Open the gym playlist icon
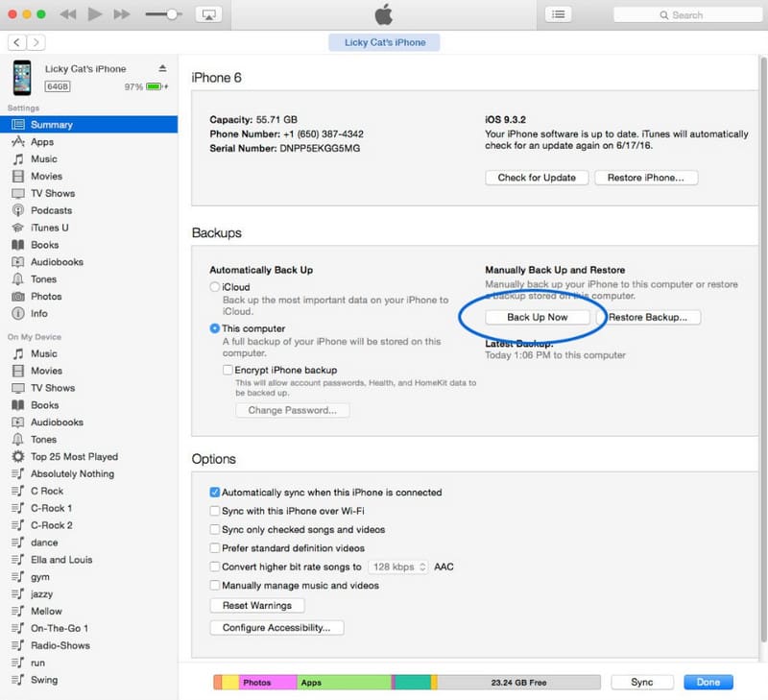This screenshot has width=768, height=700. (x=18, y=577)
